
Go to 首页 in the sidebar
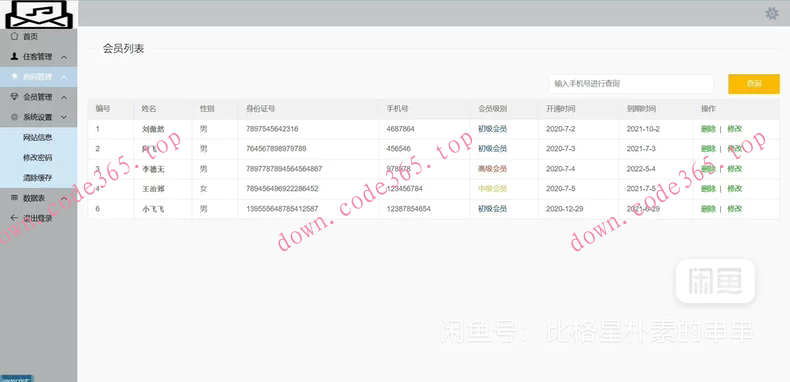point(30,36)
